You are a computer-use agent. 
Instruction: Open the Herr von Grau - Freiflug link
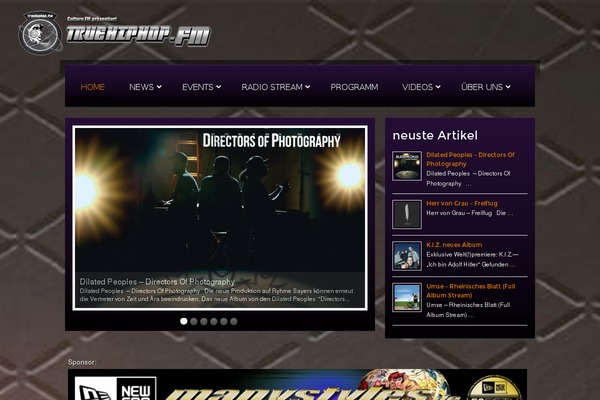point(462,203)
